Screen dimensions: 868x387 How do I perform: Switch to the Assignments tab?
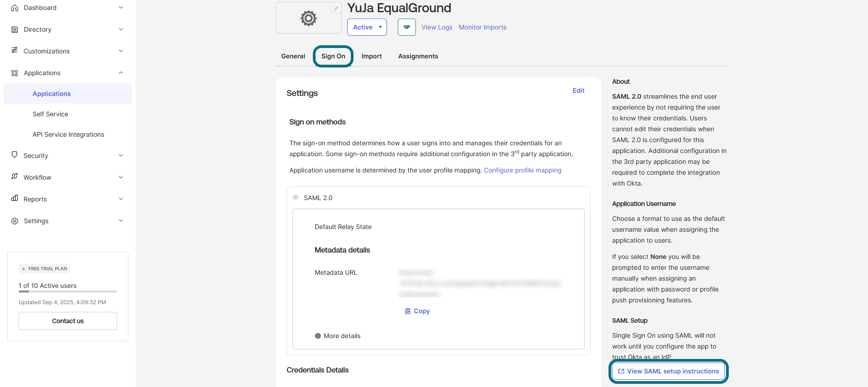[418, 56]
